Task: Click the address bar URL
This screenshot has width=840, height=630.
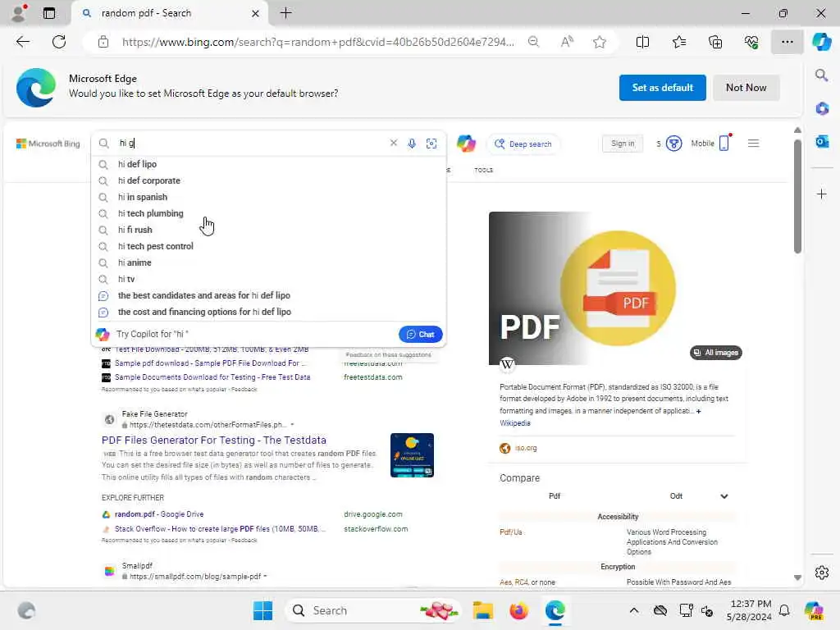Action: click(317, 42)
